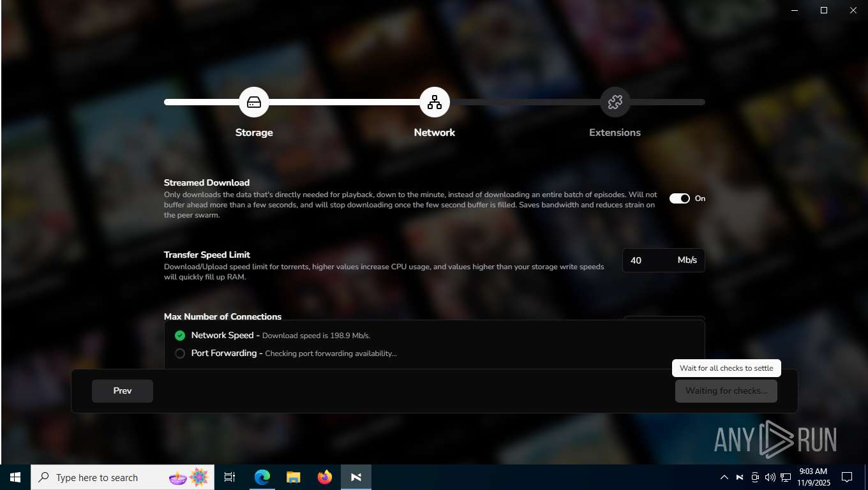The image size is (868, 490).
Task: Click the Streamed Download heading
Action: tap(207, 182)
